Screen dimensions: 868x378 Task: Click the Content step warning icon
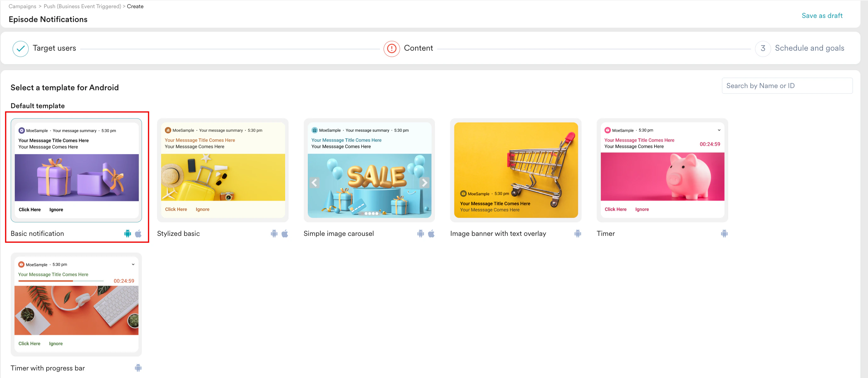(x=392, y=48)
